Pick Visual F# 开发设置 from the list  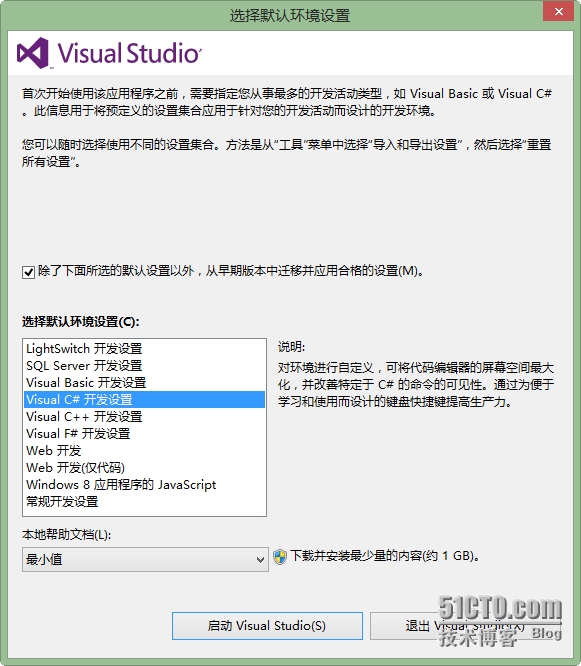pyautogui.click(x=144, y=434)
